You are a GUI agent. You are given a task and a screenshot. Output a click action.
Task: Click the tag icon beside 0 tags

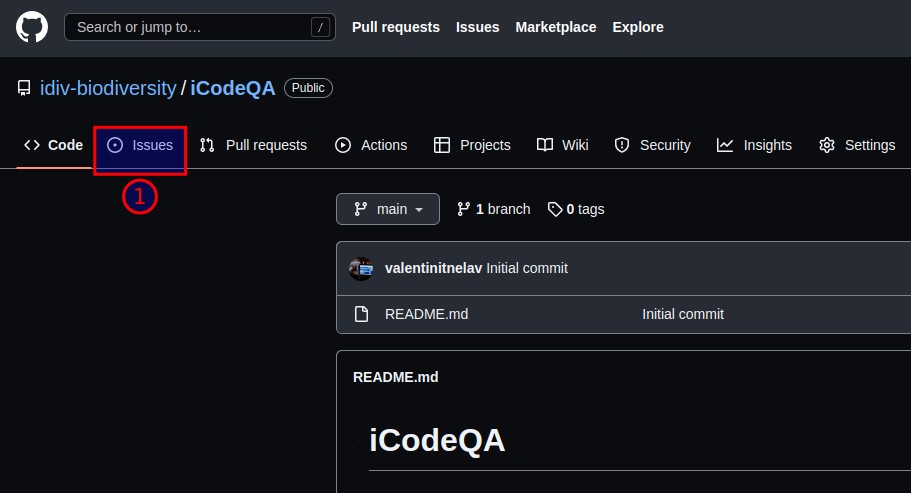point(555,209)
